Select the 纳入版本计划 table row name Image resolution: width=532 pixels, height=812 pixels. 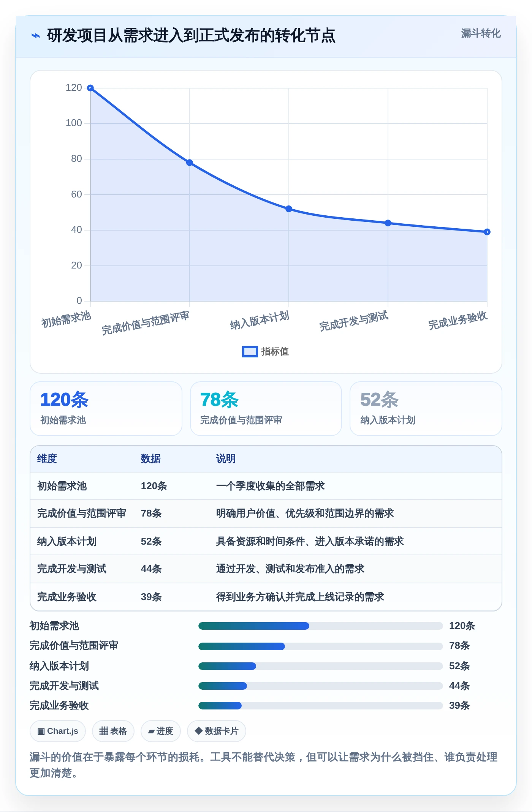(67, 542)
